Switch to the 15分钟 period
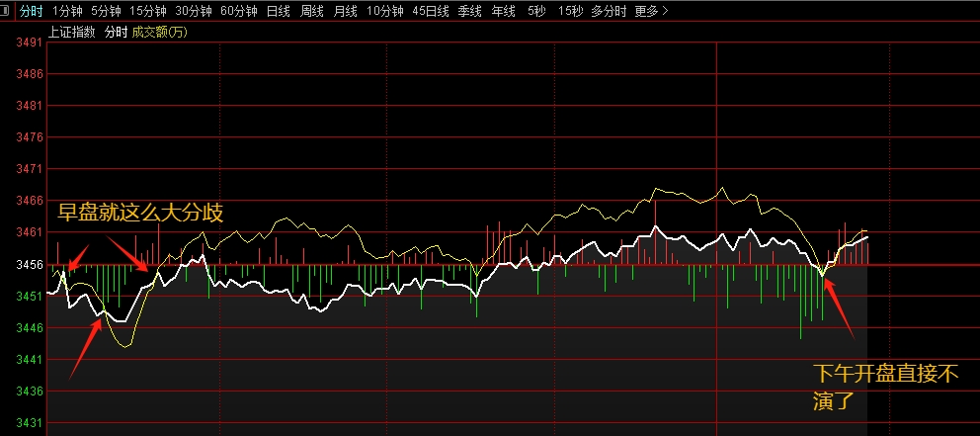Screen dimensions: 980x436 pos(148,11)
